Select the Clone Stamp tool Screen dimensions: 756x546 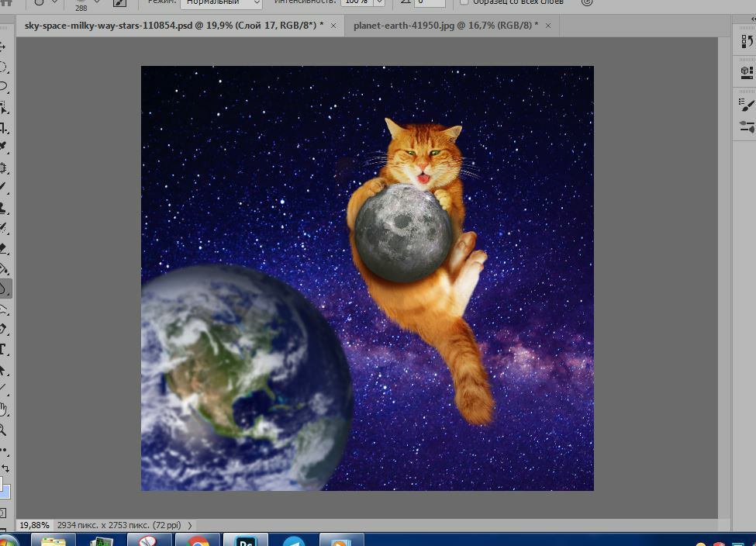pos(3,208)
